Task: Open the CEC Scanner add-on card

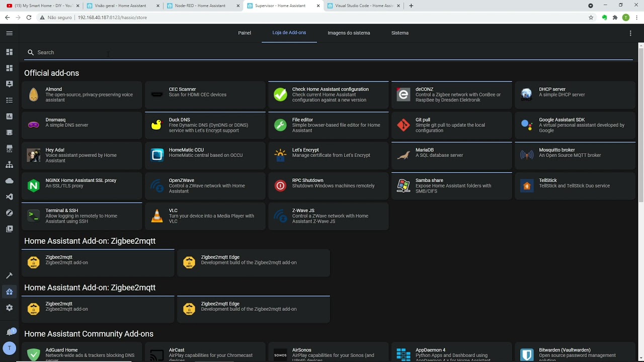Action: point(205,95)
